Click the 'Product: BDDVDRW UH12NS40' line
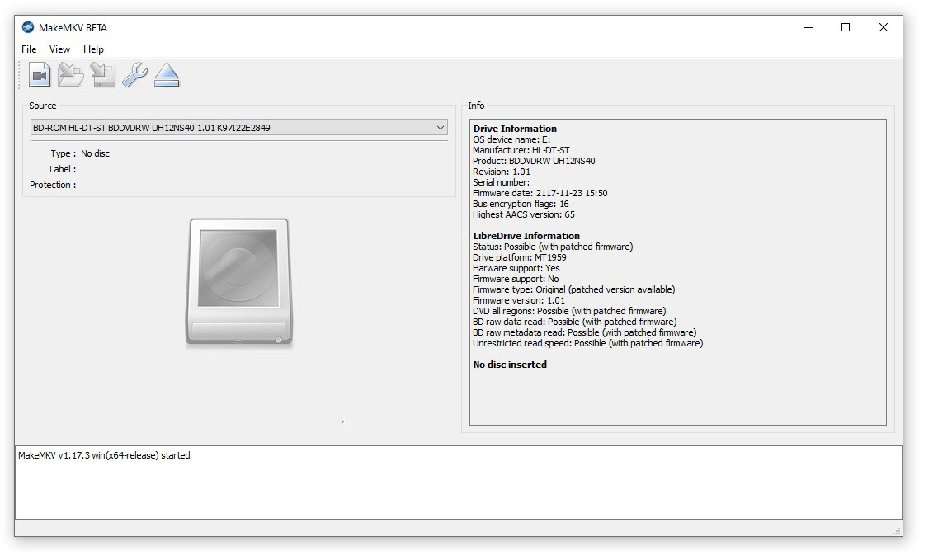 534,161
